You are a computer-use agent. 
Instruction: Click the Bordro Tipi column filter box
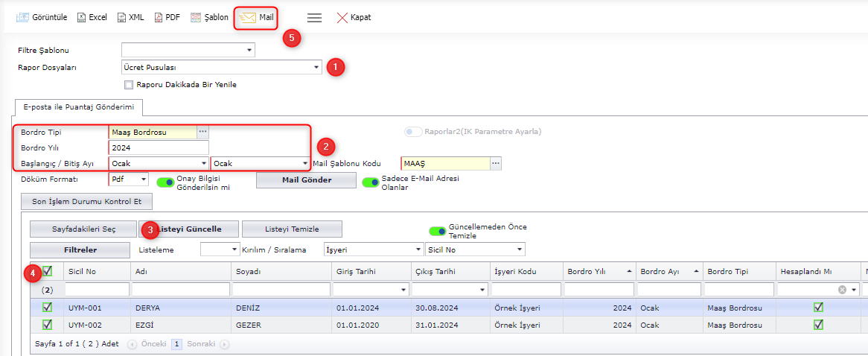click(739, 290)
